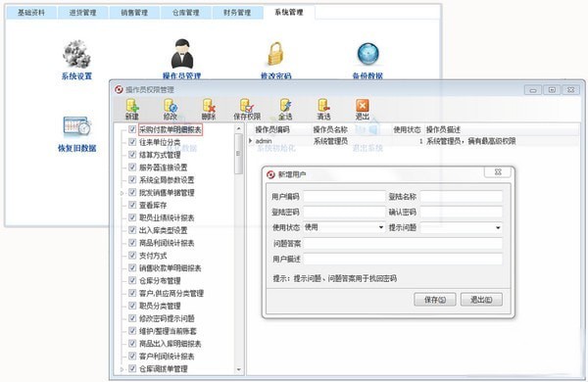
Task: Open the 提示问题 dropdown
Action: click(x=498, y=227)
